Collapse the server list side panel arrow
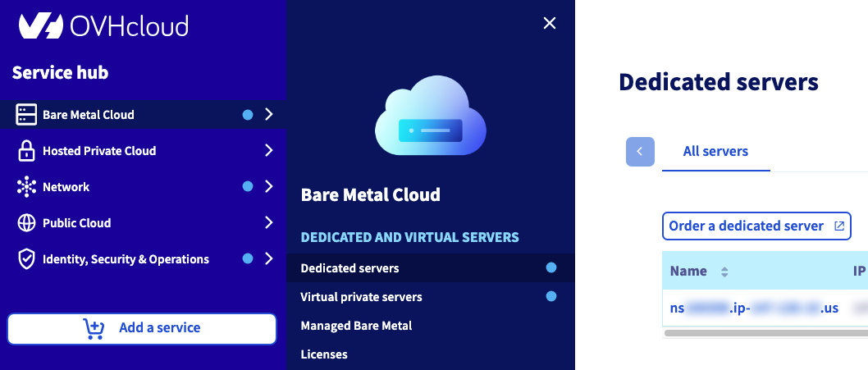Screen dimensions: 868x370 tap(640, 151)
